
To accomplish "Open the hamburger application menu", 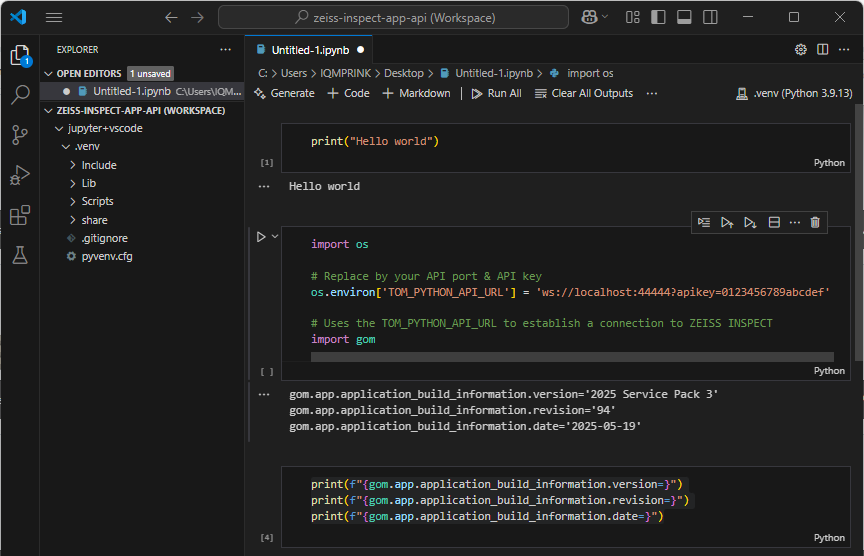I will [x=54, y=17].
